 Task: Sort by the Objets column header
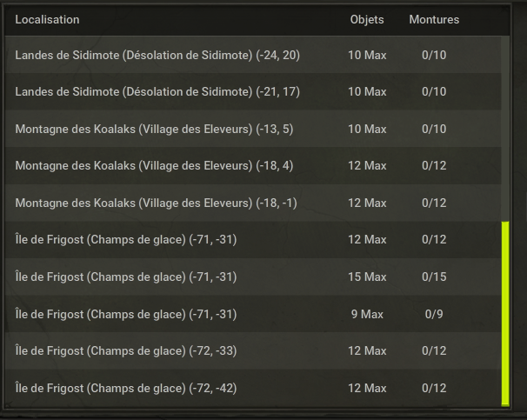click(367, 19)
